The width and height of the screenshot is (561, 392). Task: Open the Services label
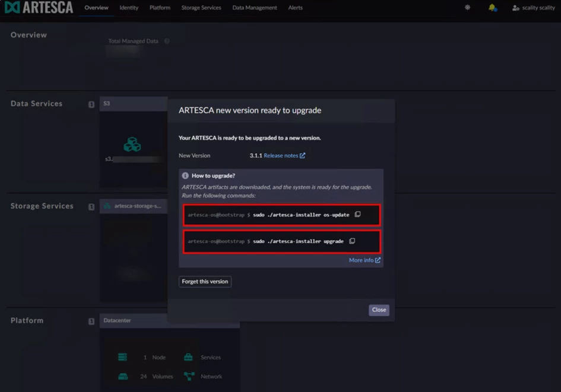210,358
